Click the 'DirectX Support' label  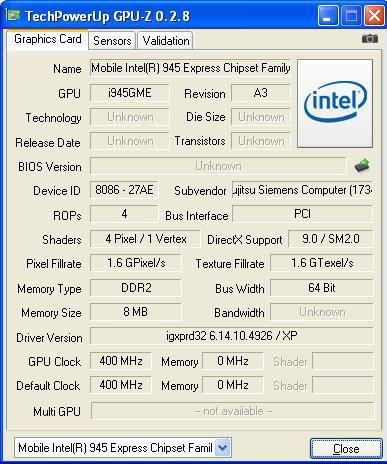click(245, 240)
